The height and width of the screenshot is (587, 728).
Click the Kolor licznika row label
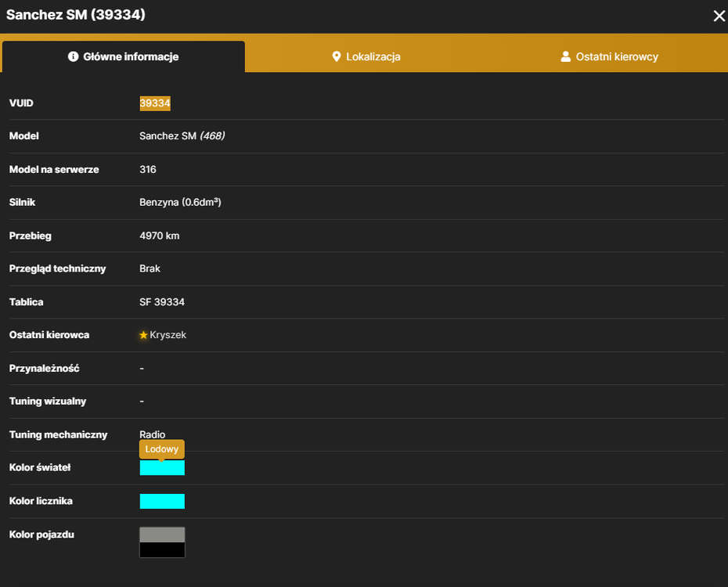tap(41, 501)
